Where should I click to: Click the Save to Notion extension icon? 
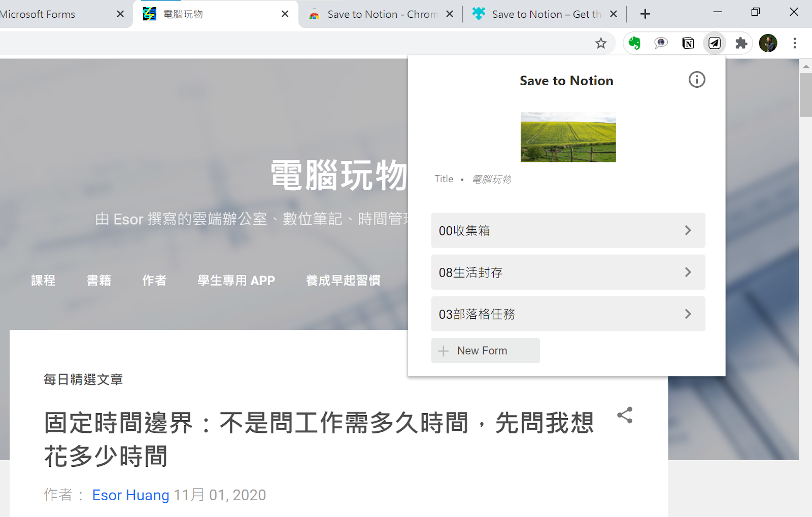(x=715, y=43)
